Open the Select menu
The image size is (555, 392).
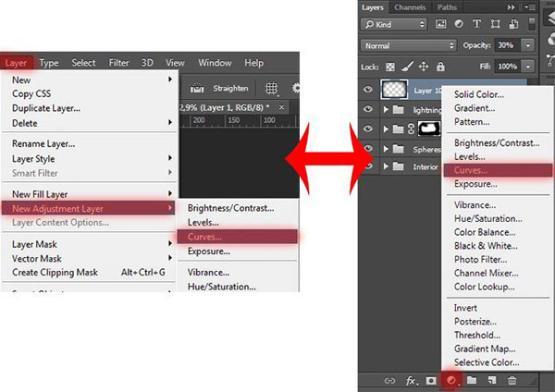coord(83,63)
